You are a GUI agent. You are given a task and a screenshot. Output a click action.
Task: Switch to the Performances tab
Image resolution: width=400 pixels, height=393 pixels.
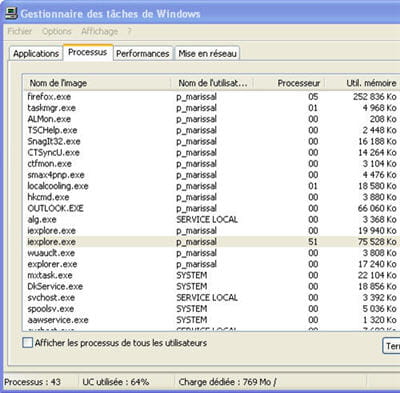pyautogui.click(x=143, y=54)
